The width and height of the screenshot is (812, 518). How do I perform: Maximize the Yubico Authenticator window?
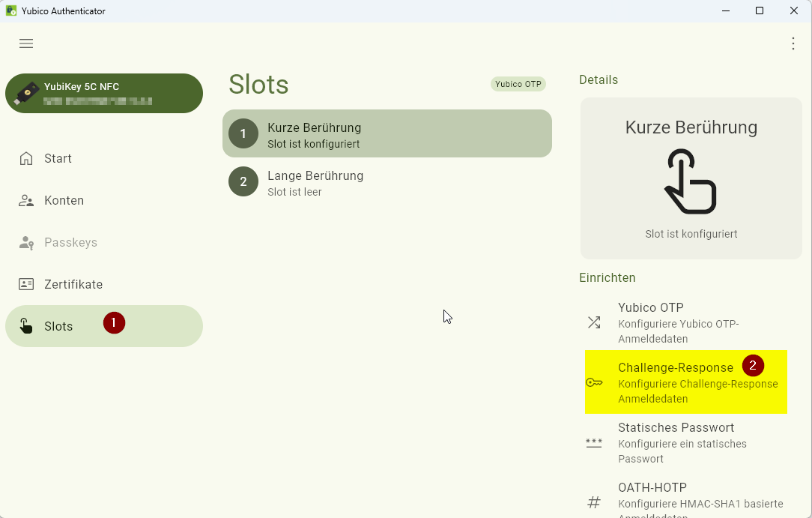(760, 11)
